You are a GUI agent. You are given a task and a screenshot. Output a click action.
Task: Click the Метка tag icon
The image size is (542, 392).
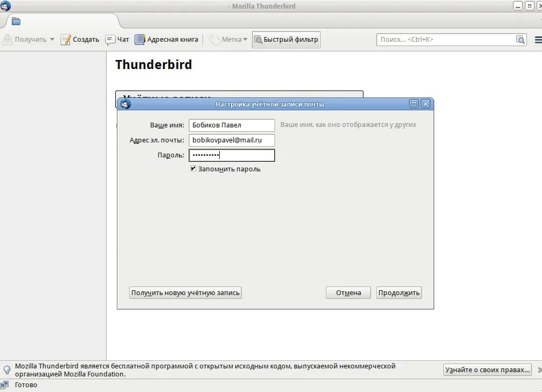coord(214,40)
